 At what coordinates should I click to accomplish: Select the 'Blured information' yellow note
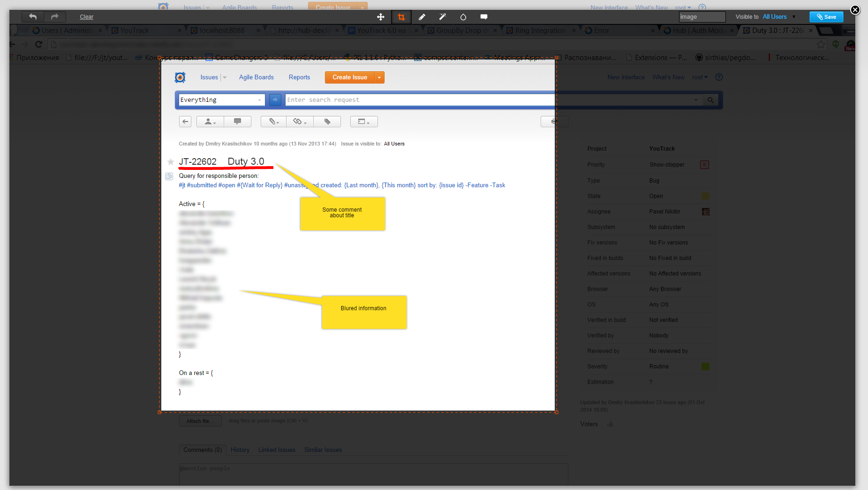click(x=364, y=312)
